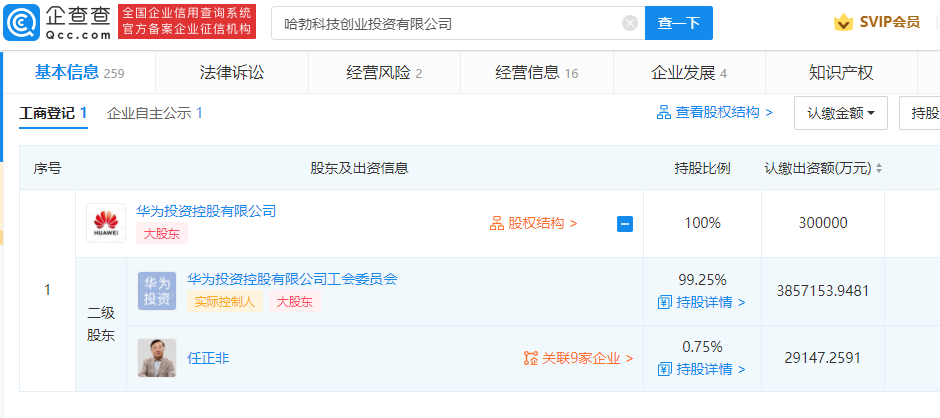This screenshot has width=940, height=418.
Task: Click the SVIP crown icon
Action: pyautogui.click(x=843, y=23)
